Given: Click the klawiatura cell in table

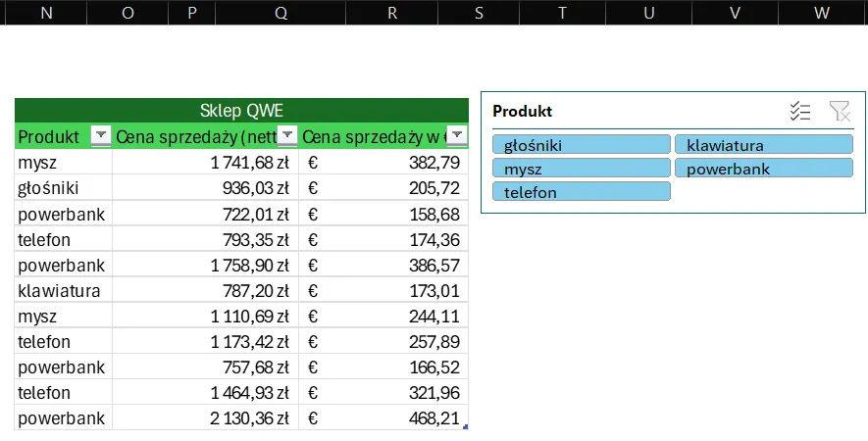Looking at the screenshot, I should click(63, 291).
